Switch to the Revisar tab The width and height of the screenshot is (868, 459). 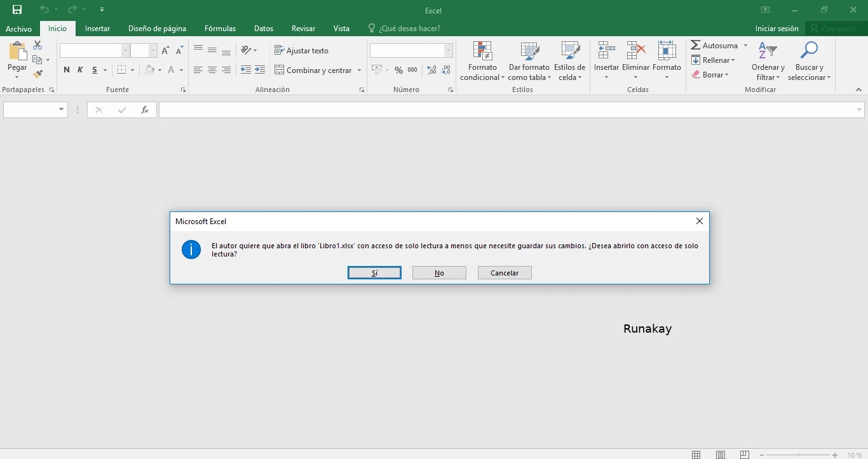tap(303, 29)
